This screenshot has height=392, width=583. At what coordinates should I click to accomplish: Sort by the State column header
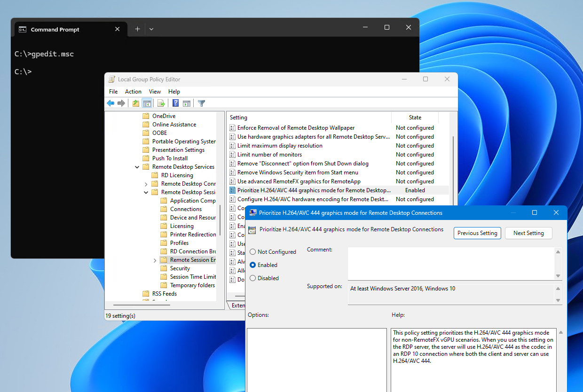(x=415, y=118)
